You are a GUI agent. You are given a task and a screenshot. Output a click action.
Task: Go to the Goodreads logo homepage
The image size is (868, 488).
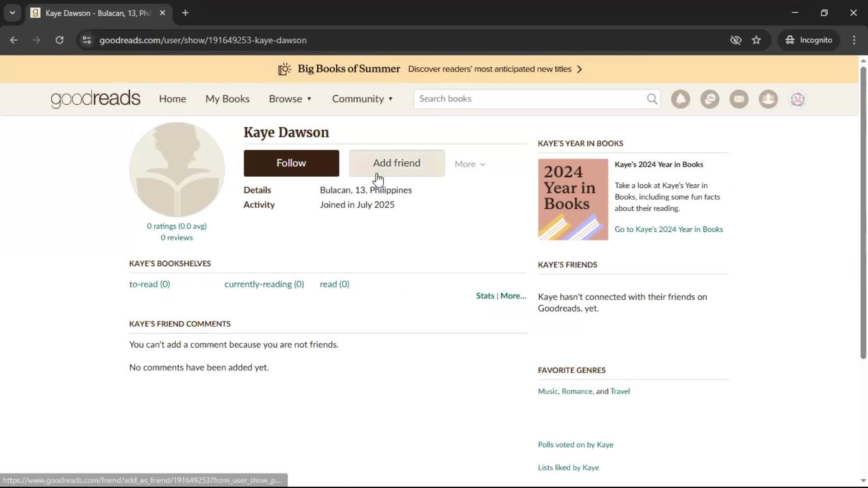95,99
